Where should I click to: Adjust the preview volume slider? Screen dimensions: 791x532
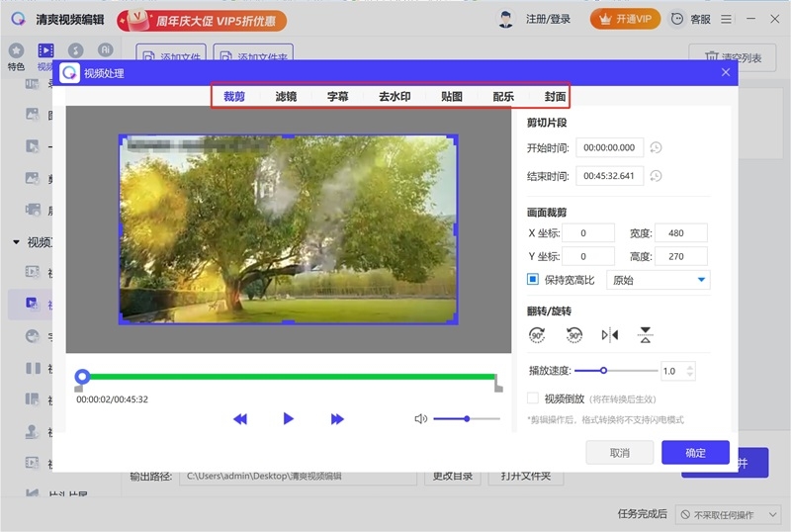(x=467, y=419)
